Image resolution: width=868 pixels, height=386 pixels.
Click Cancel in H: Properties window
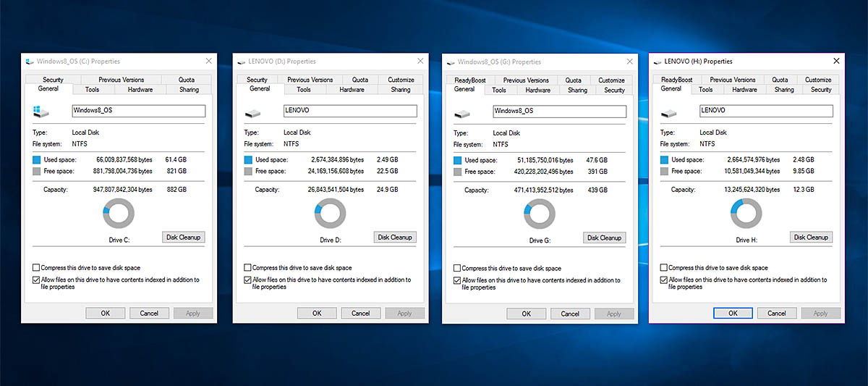point(777,313)
